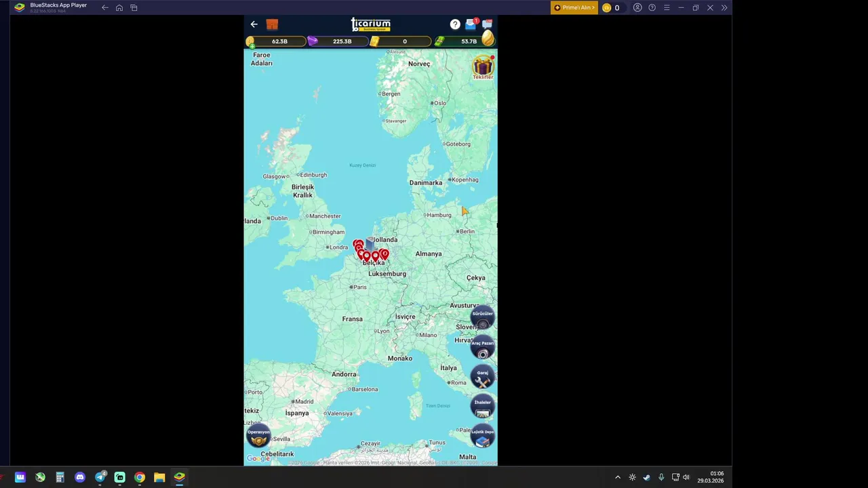Open the Lojistik Depo warehouse button

(x=483, y=436)
